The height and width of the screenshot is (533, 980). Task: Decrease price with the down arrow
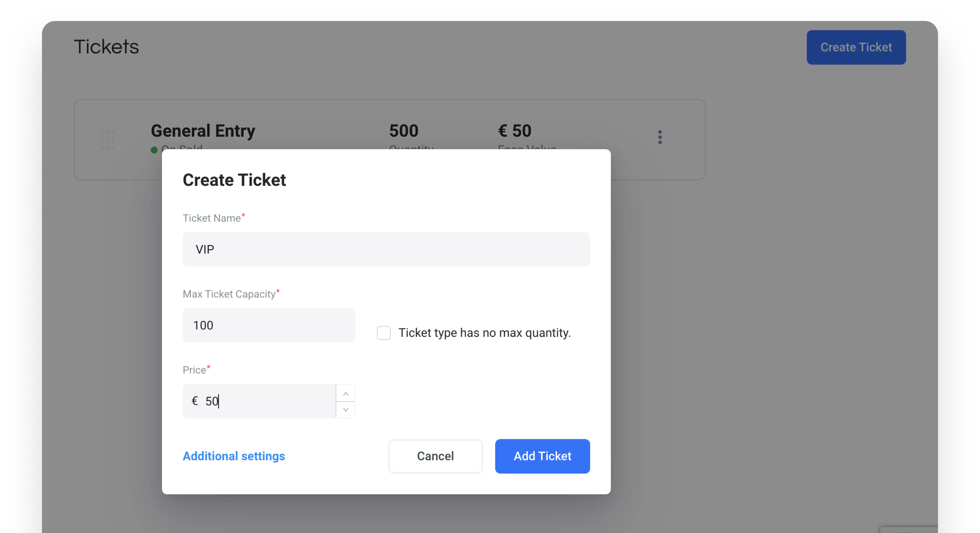click(x=345, y=410)
